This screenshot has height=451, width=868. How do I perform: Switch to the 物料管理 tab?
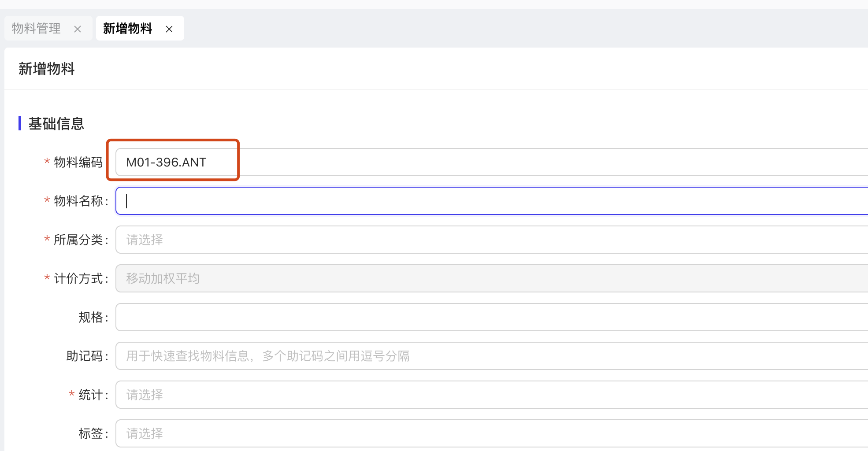(36, 29)
